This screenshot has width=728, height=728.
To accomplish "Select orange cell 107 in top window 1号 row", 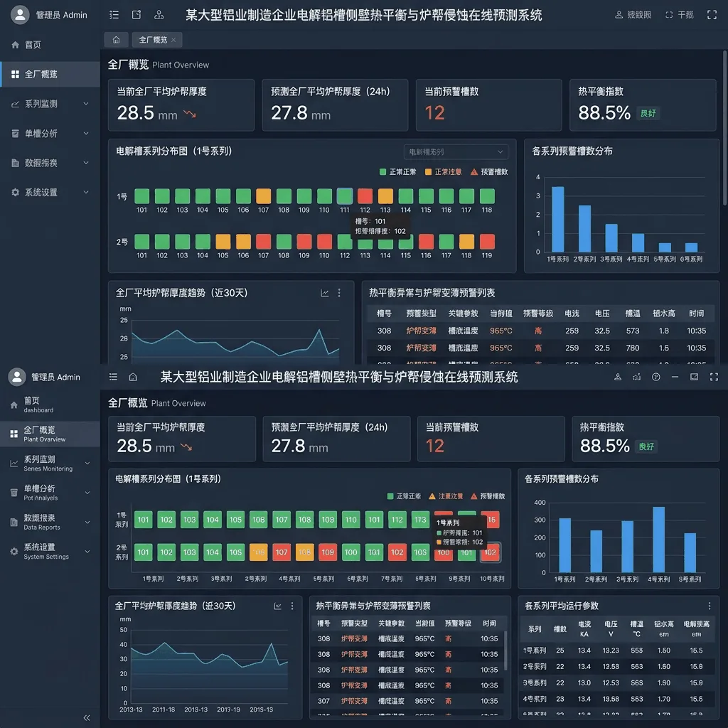I will point(263,196).
